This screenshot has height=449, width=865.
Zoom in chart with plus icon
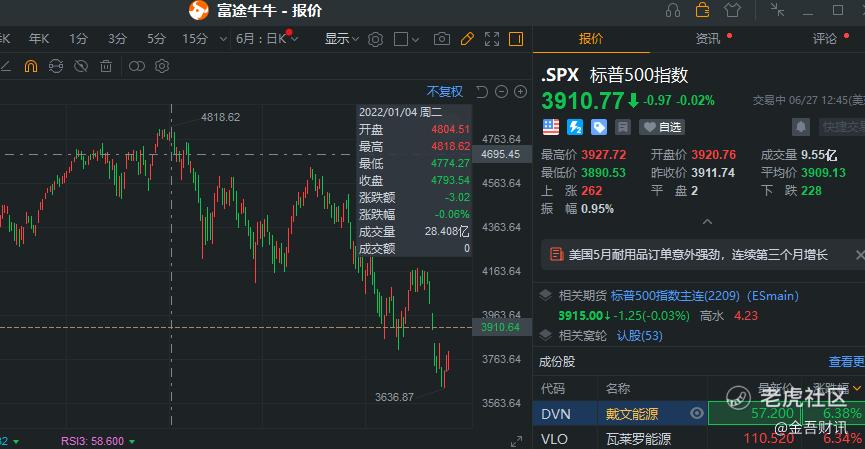click(x=520, y=92)
